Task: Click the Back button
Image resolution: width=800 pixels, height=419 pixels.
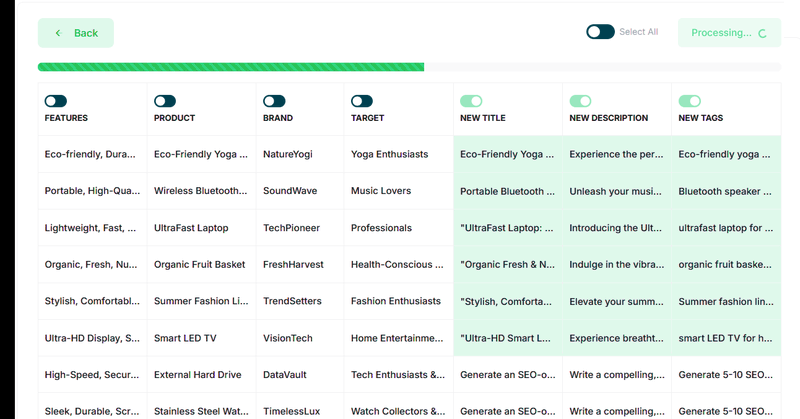Action: pos(76,33)
